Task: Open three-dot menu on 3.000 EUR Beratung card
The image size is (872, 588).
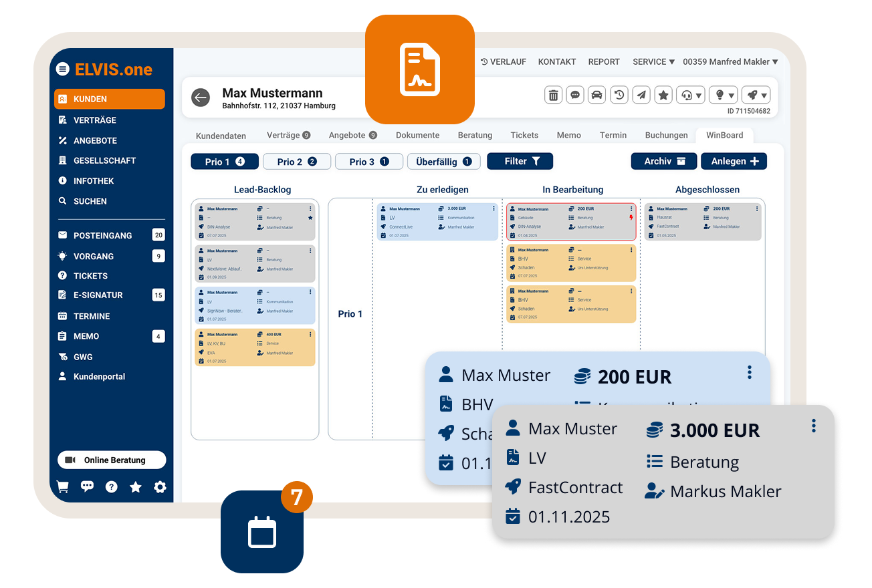Action: pyautogui.click(x=813, y=426)
